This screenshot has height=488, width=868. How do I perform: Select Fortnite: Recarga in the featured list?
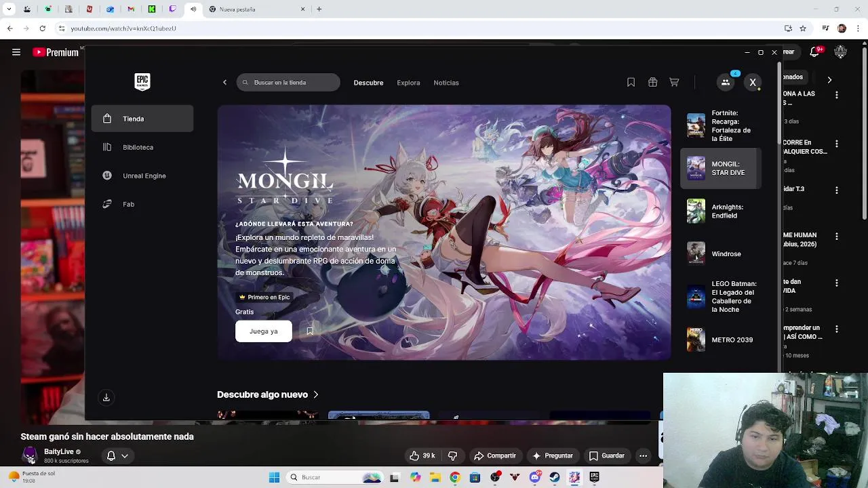coord(722,126)
